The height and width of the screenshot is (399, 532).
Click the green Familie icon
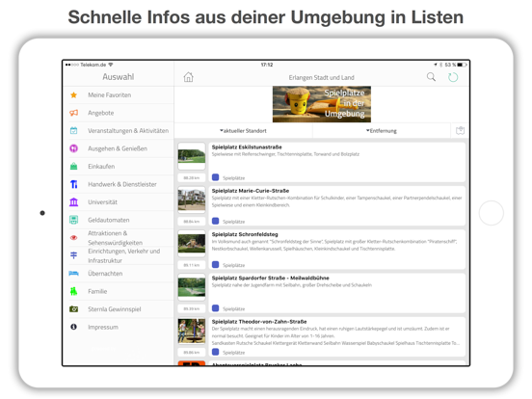(x=73, y=291)
